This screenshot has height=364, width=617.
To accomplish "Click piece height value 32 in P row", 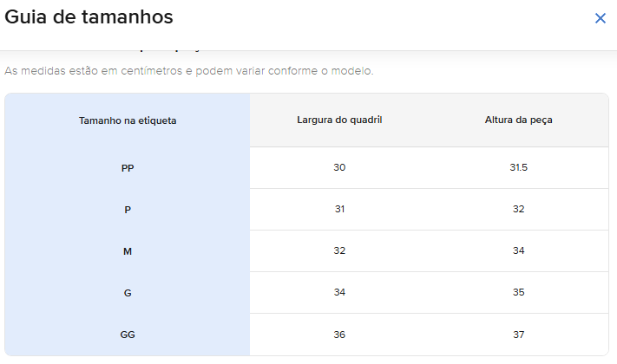I will point(519,209).
